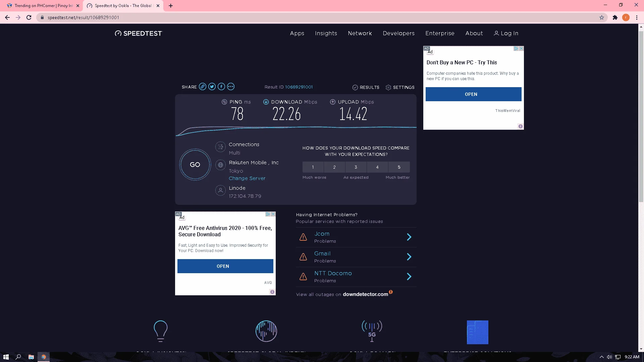644x362 pixels.
Task: Expand Gmail problems chevron
Action: [x=409, y=257]
